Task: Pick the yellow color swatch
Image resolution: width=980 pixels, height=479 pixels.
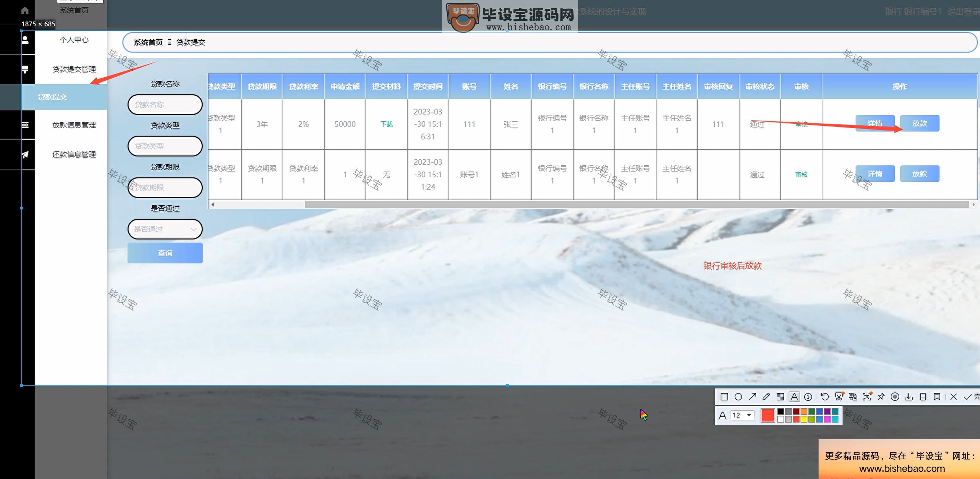Action: pyautogui.click(x=804, y=419)
